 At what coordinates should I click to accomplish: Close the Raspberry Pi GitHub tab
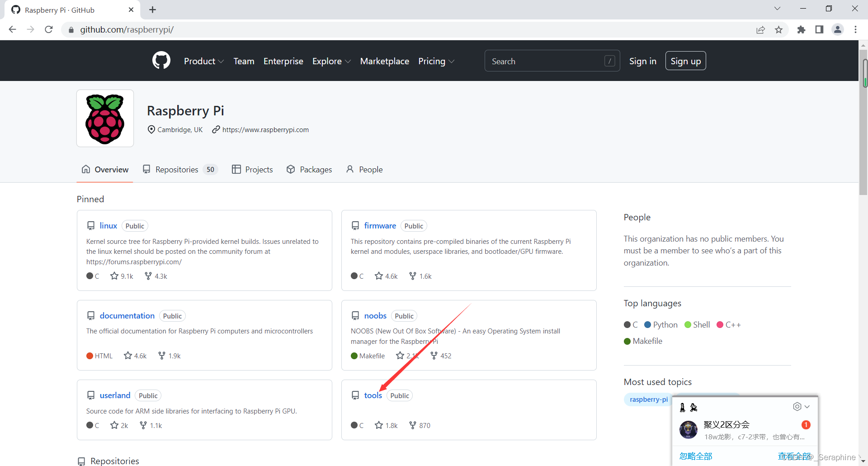(x=131, y=10)
